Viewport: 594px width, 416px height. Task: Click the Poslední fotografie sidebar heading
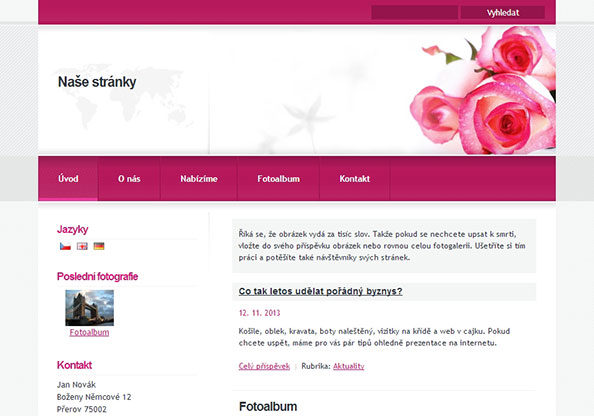[x=97, y=276]
